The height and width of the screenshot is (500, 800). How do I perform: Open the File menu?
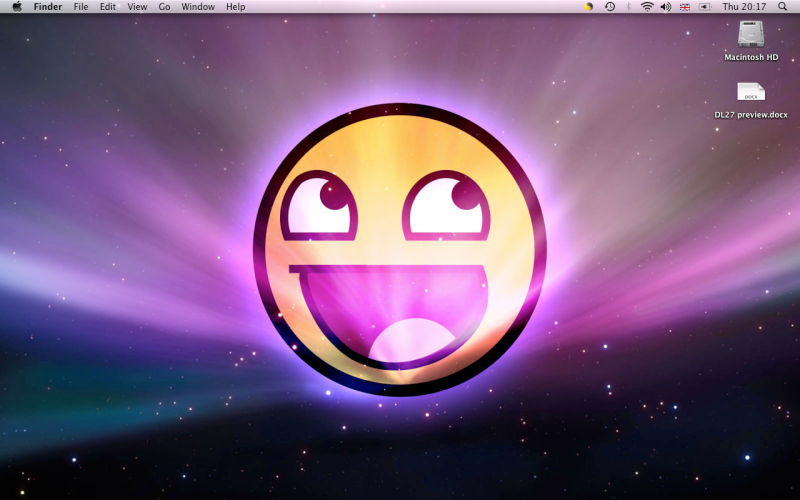(x=81, y=7)
